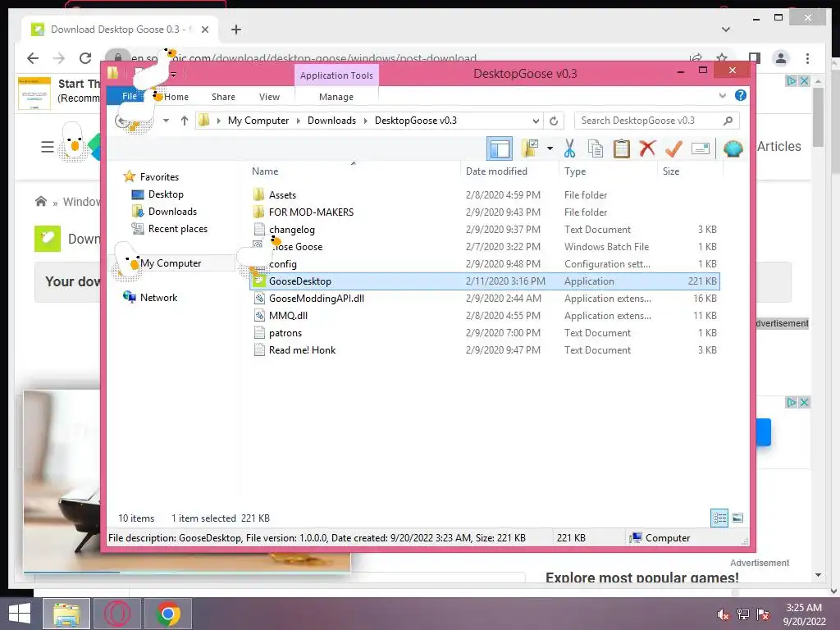Viewport: 840px width, 630px height.
Task: Open Chrome three-dot menu
Action: (x=807, y=58)
